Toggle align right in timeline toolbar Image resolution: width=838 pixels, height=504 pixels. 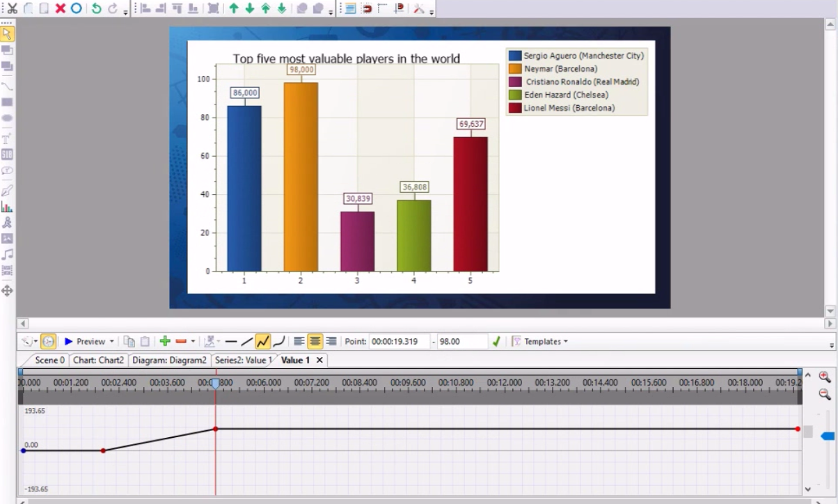pyautogui.click(x=331, y=341)
